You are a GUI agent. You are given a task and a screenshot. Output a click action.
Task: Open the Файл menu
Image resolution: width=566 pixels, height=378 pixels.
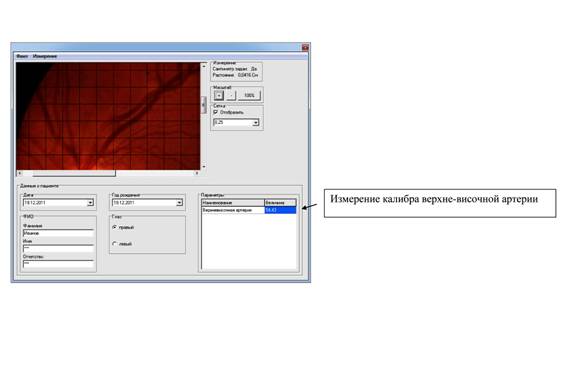coord(22,56)
